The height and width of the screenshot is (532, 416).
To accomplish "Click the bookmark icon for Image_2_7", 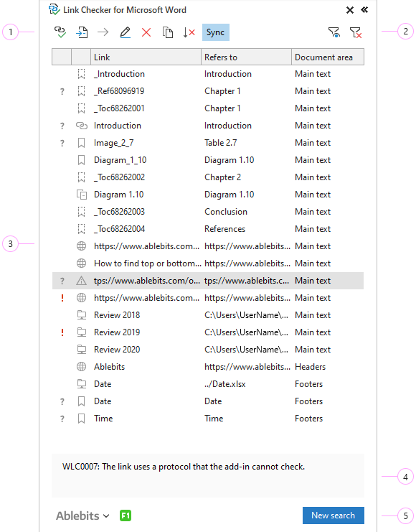I will (81, 143).
